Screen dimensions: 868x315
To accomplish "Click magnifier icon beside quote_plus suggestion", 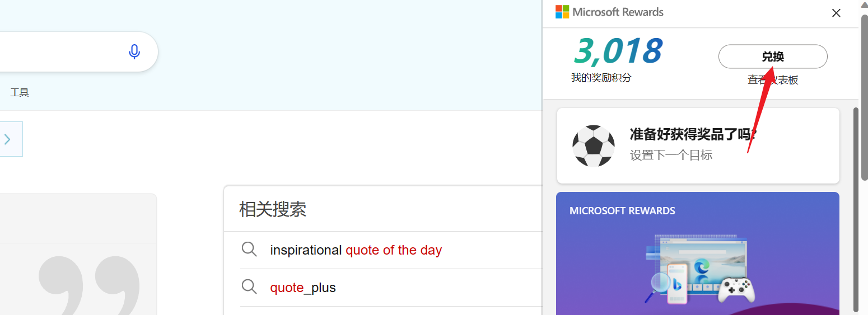I will point(249,287).
